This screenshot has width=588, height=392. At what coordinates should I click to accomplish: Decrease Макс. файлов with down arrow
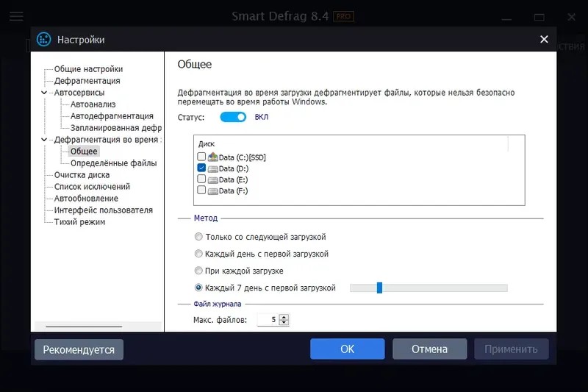coord(284,323)
